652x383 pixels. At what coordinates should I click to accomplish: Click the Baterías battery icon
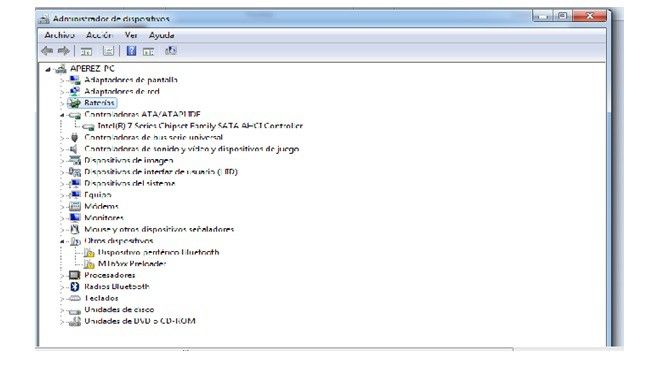pos(75,103)
